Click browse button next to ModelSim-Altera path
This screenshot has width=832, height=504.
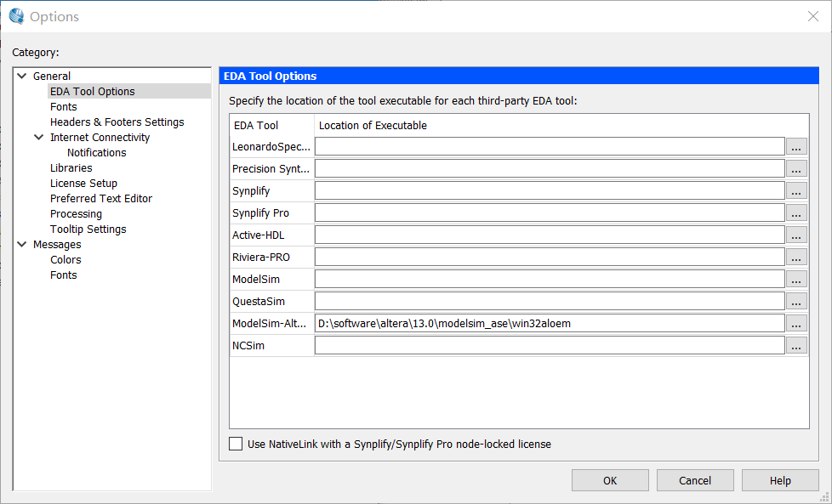tap(796, 323)
